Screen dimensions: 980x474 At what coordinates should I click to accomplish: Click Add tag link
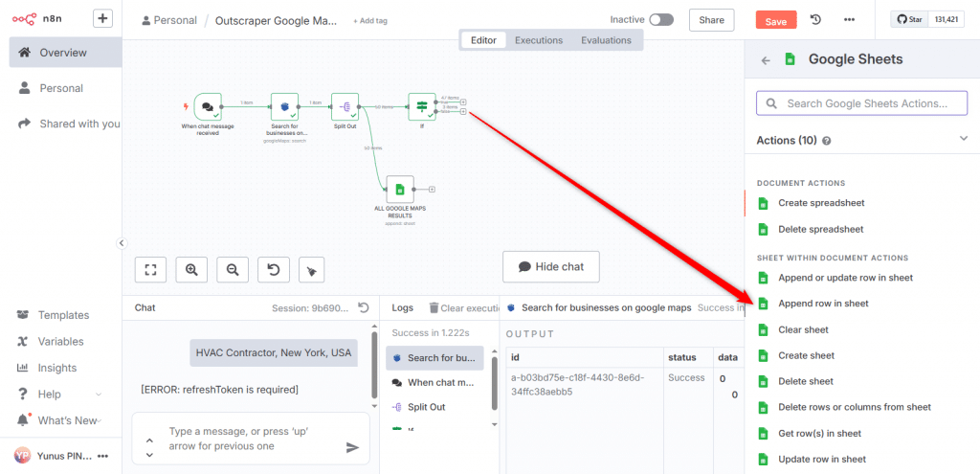(x=370, y=21)
